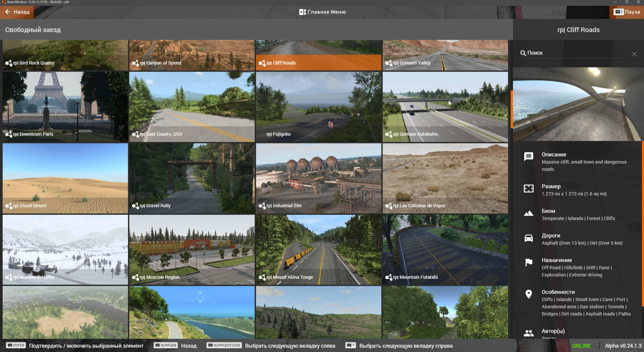Select the rp| Industrial Site map
644x352 pixels.
coord(319,178)
